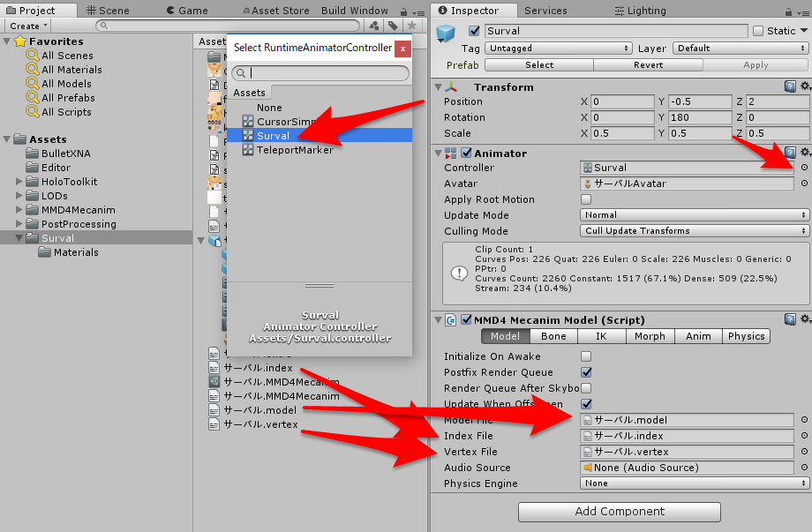Click Model File object picker circle

(804, 420)
